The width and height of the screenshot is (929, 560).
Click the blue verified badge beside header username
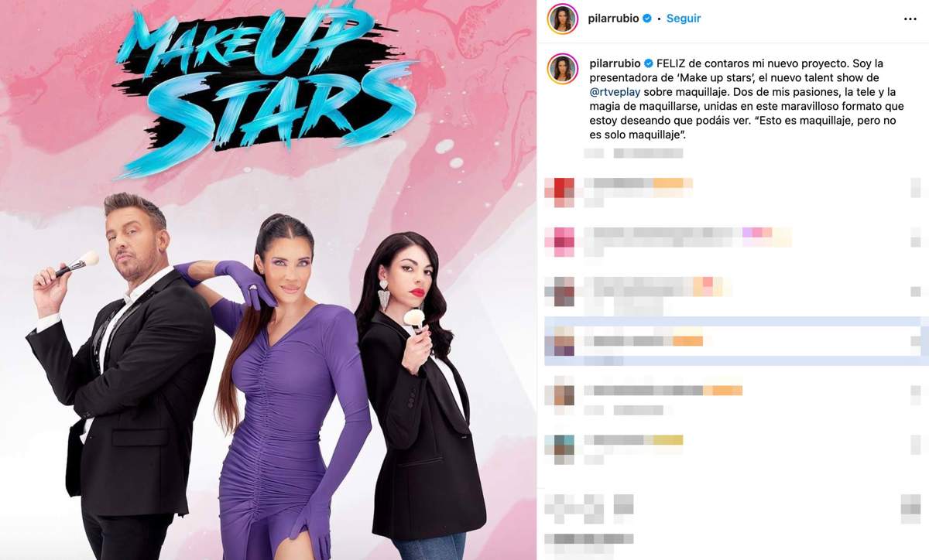646,19
